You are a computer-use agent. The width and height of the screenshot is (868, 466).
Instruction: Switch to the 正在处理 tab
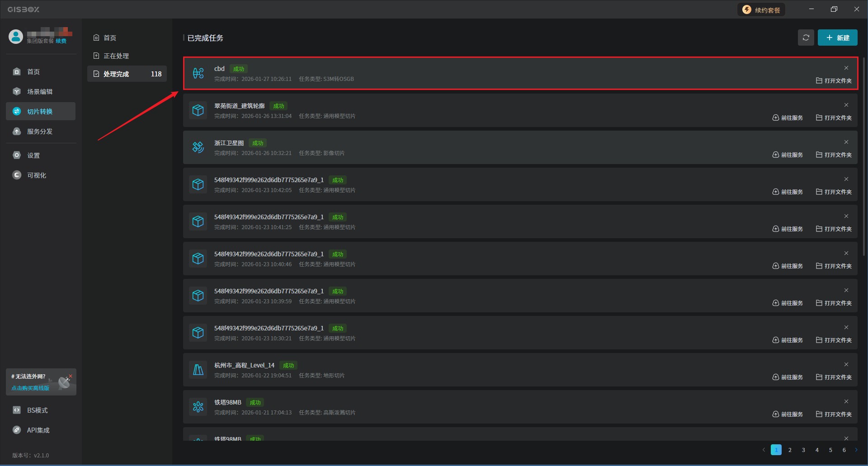pos(116,56)
